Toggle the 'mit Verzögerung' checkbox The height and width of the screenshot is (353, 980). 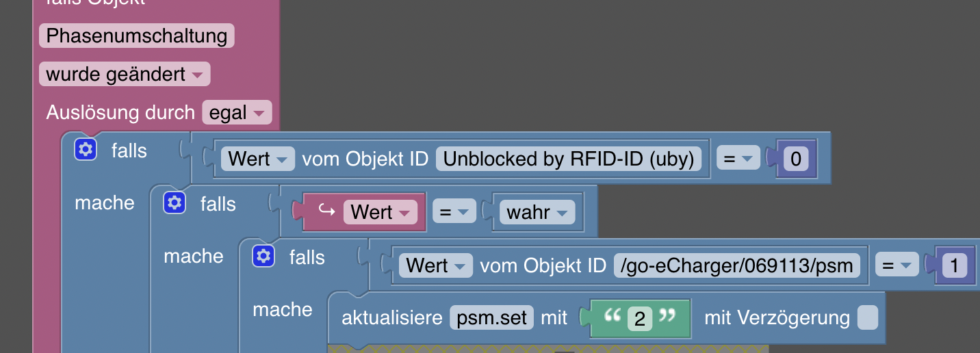[x=867, y=318]
